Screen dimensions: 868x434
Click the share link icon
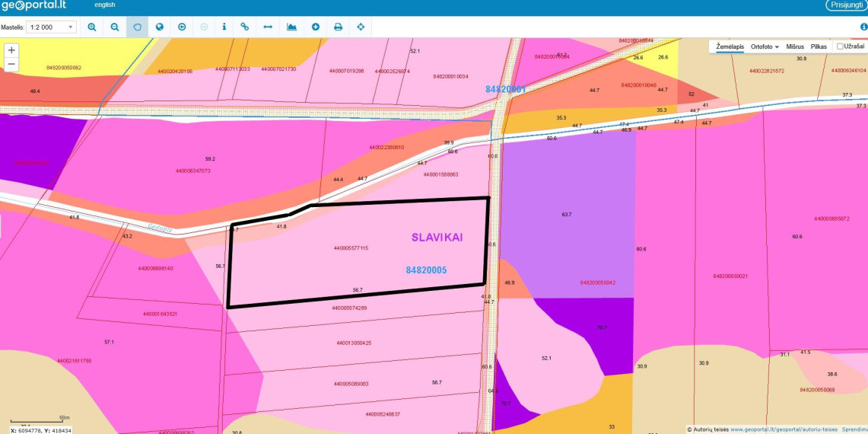[x=245, y=27]
